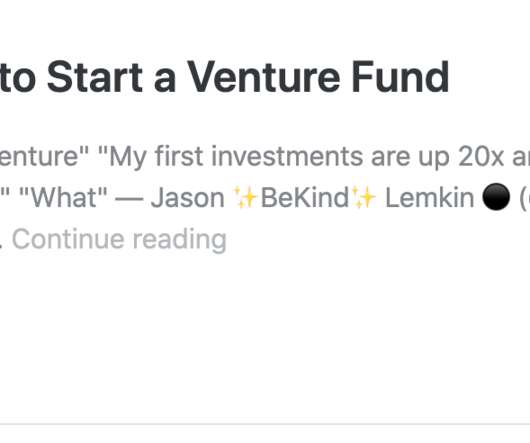
Task: Click the horizontal divider below the post
Action: (x=265, y=424)
